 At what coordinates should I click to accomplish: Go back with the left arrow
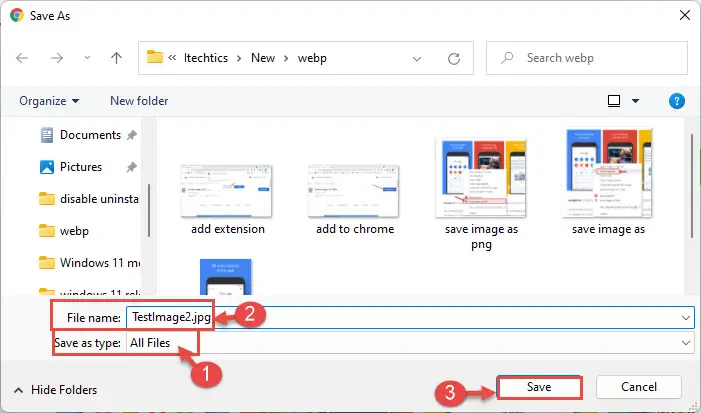22,58
